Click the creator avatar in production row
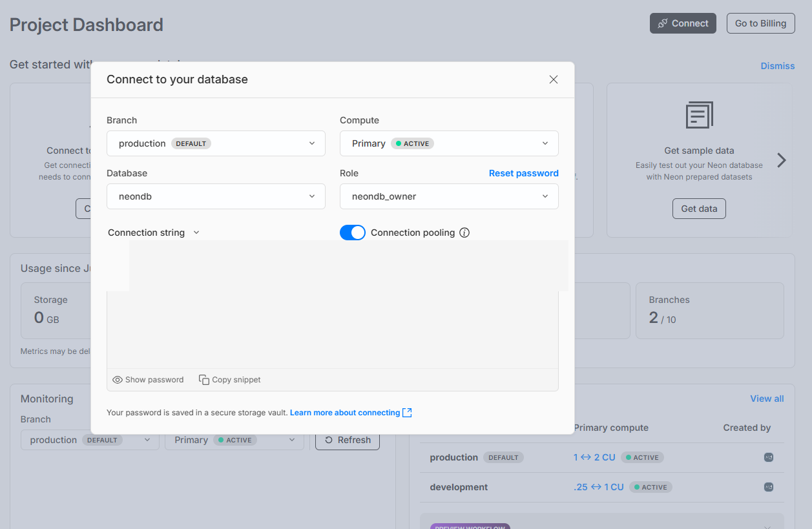The height and width of the screenshot is (529, 812). tap(769, 457)
